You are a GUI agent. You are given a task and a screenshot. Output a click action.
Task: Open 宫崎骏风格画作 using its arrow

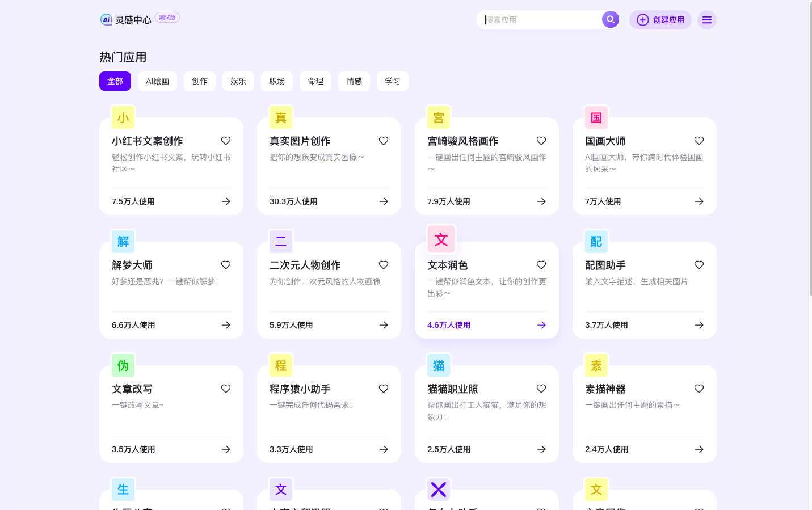tap(541, 201)
